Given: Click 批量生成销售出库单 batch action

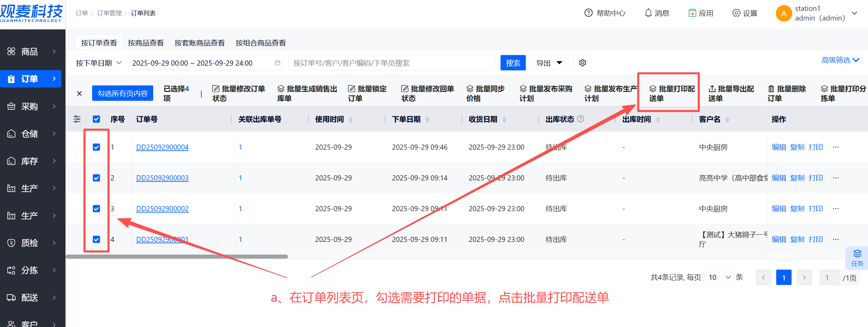Looking at the screenshot, I should point(307,93).
